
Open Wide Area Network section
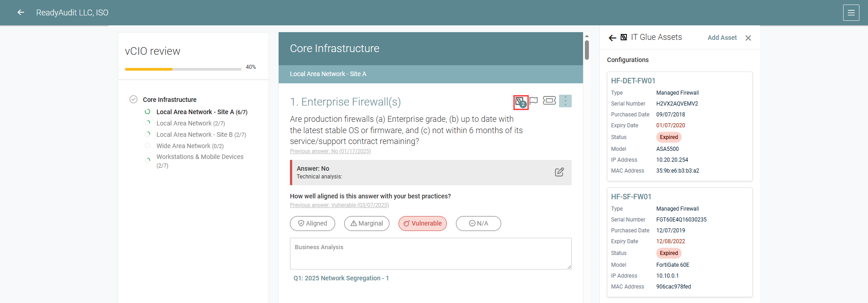[190, 146]
